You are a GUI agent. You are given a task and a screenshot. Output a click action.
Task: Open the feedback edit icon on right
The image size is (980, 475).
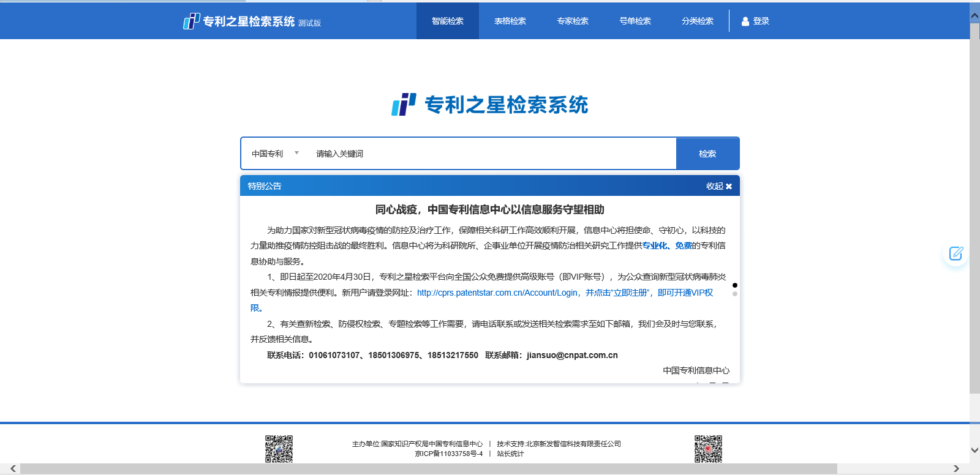[956, 253]
